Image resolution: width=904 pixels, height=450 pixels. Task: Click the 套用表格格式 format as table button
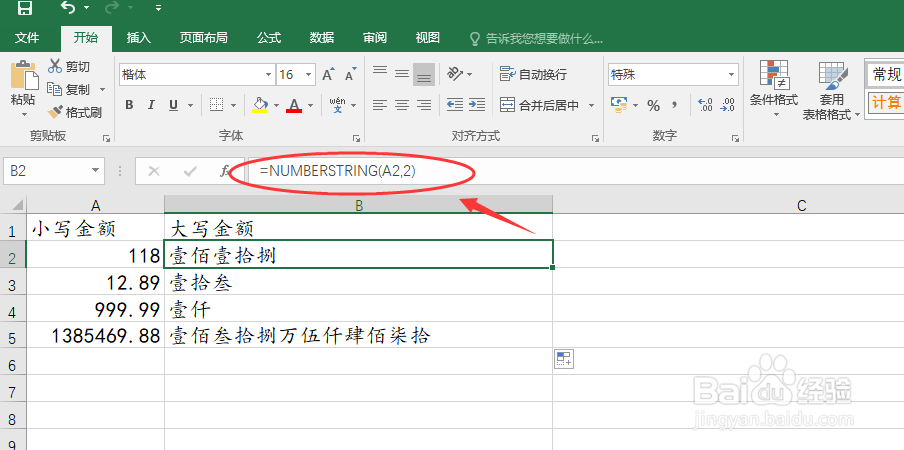tap(831, 90)
